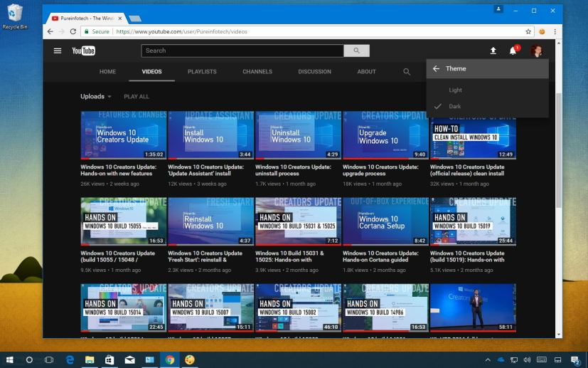588x368 pixels.
Task: Expand the Uploads dropdown
Action: point(96,97)
